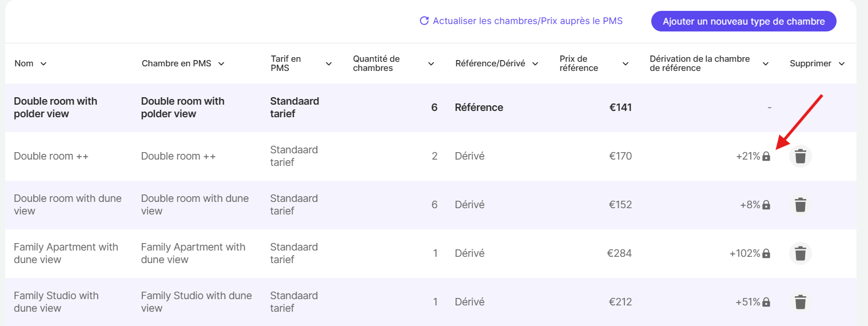This screenshot has height=326, width=868.
Task: Delete the Family Studio with dune view row
Action: pos(801,302)
